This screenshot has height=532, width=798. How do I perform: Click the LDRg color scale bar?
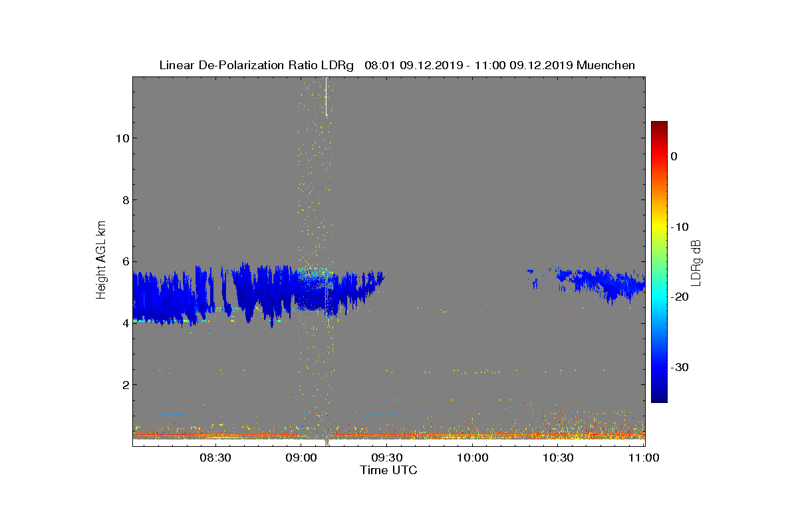pos(659,262)
